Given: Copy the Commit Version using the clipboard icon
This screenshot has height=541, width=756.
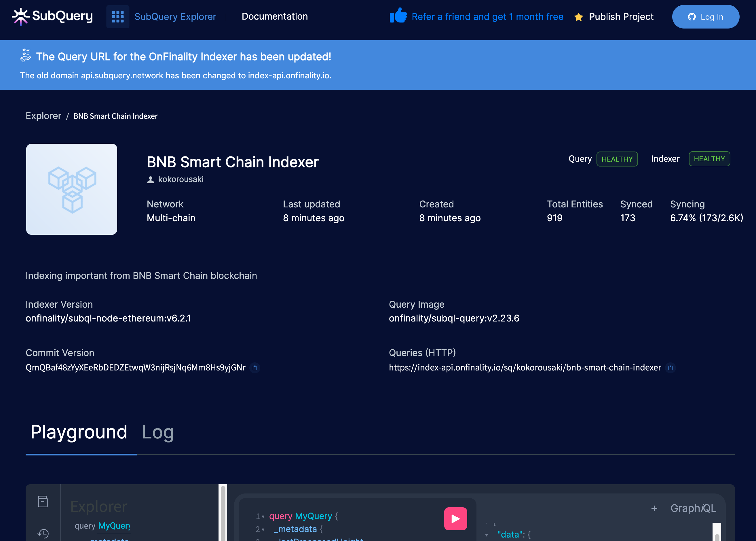Looking at the screenshot, I should tap(255, 368).
